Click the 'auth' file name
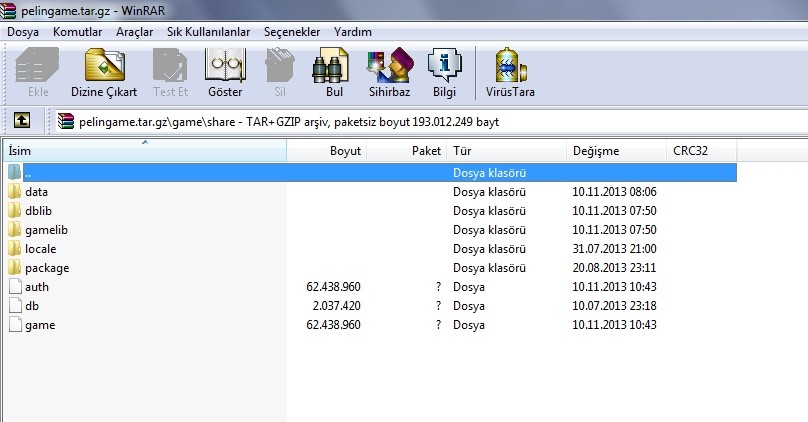This screenshot has width=808, height=422. click(x=37, y=286)
